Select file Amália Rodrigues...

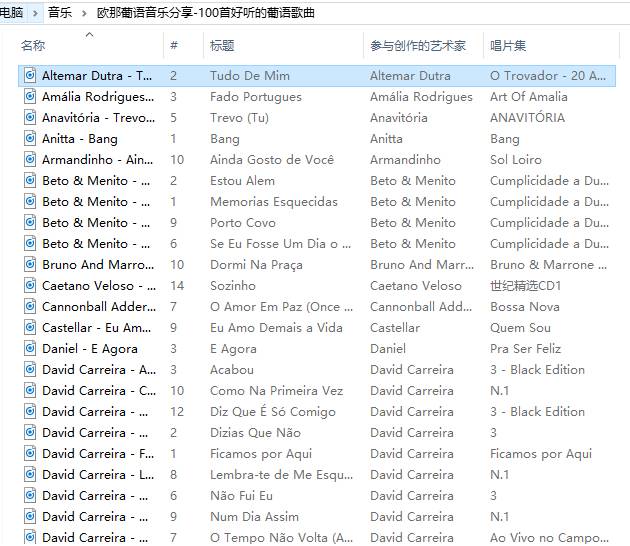coord(98,96)
